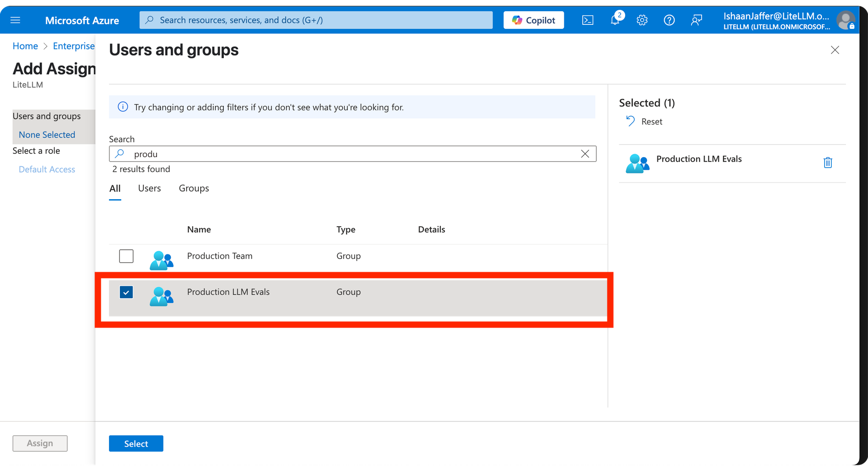Switch to the Groups tab
Screen dimensions: 868x472
193,188
